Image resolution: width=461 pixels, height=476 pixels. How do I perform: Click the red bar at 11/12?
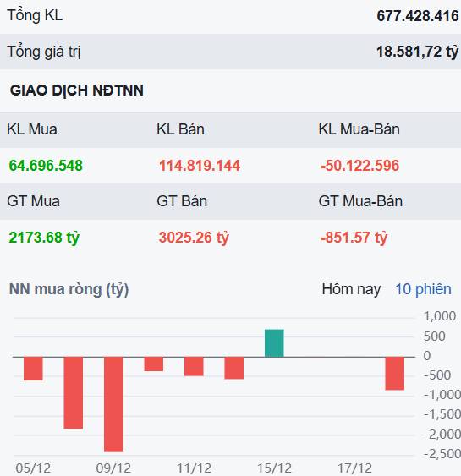point(194,366)
